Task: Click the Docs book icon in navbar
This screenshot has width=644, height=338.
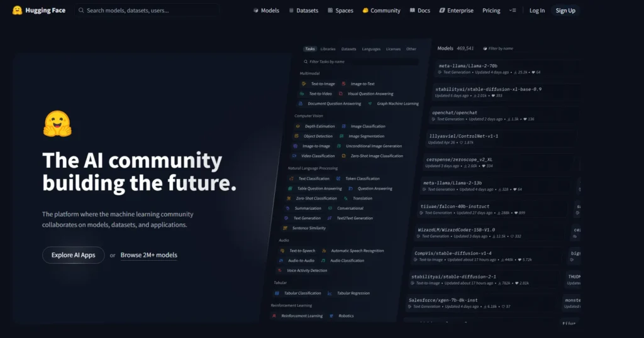Action: (x=412, y=11)
